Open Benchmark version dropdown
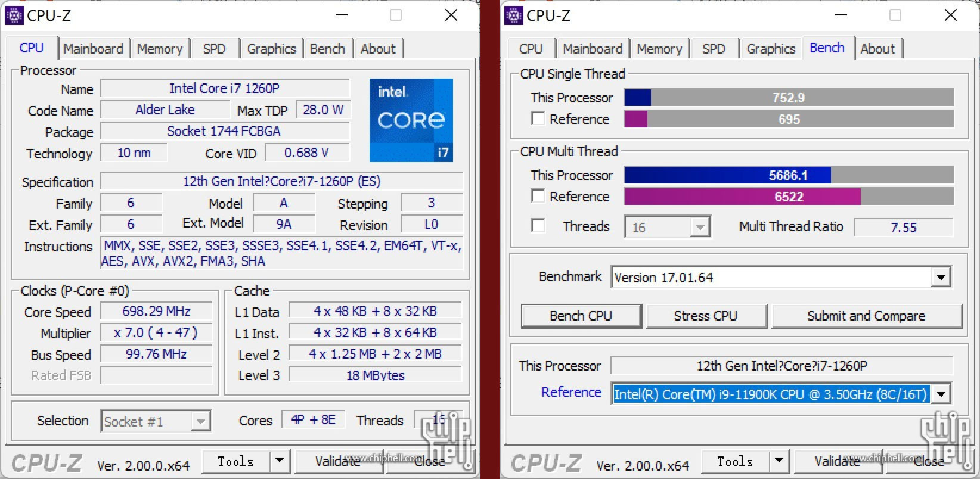Screen dimensions: 980x479 coord(941,277)
